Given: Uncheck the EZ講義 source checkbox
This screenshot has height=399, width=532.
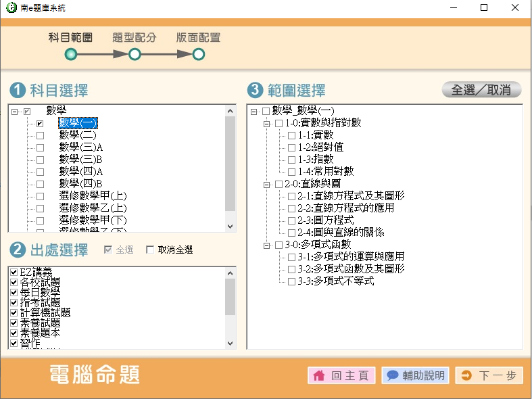Looking at the screenshot, I should click(x=14, y=272).
